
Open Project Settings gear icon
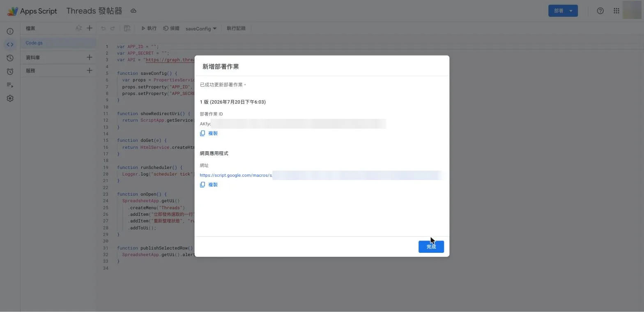point(10,98)
